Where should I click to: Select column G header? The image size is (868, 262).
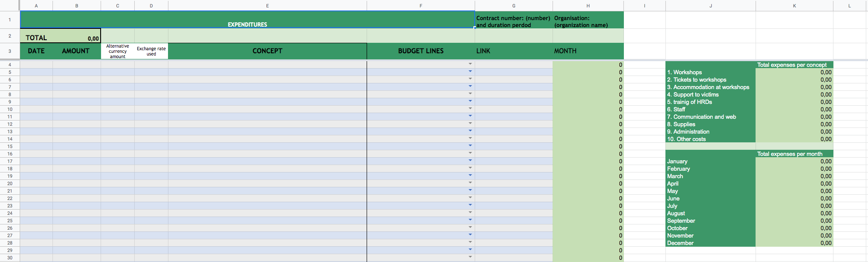[x=514, y=6]
